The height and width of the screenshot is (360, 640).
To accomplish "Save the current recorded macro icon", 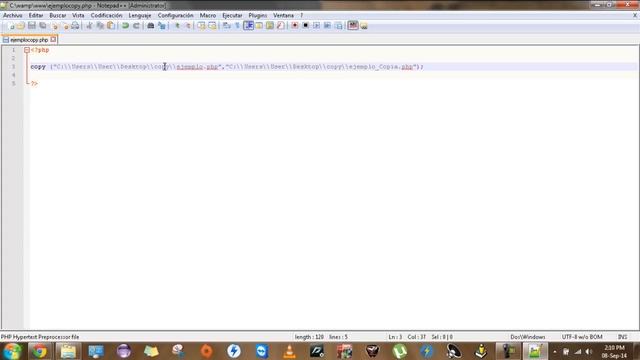I will pyautogui.click(x=338, y=26).
